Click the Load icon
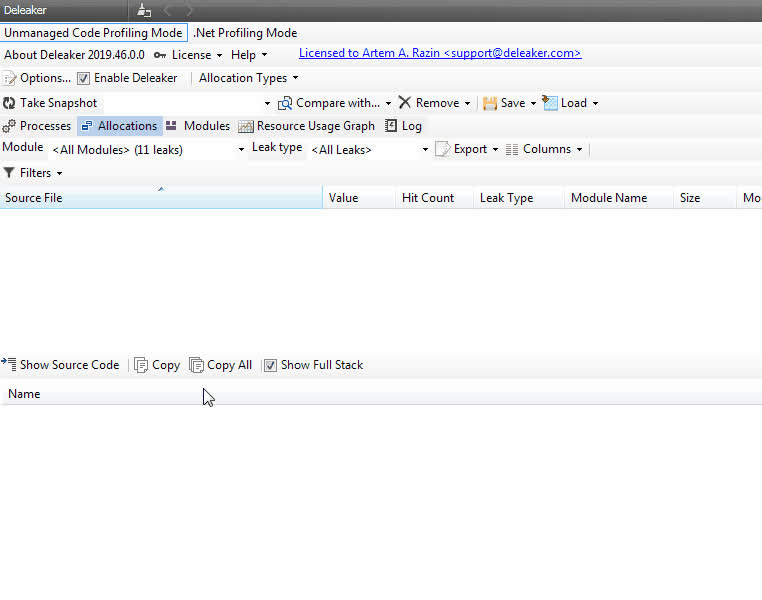Screen dimensions: 762x600 550,103
